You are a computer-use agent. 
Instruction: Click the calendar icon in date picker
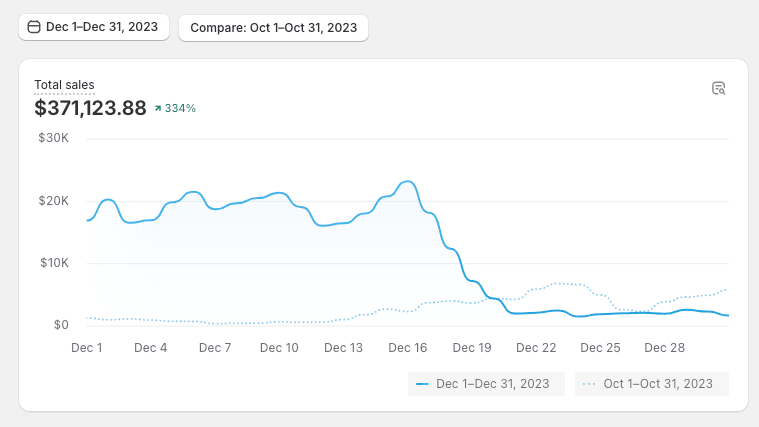tap(33, 27)
